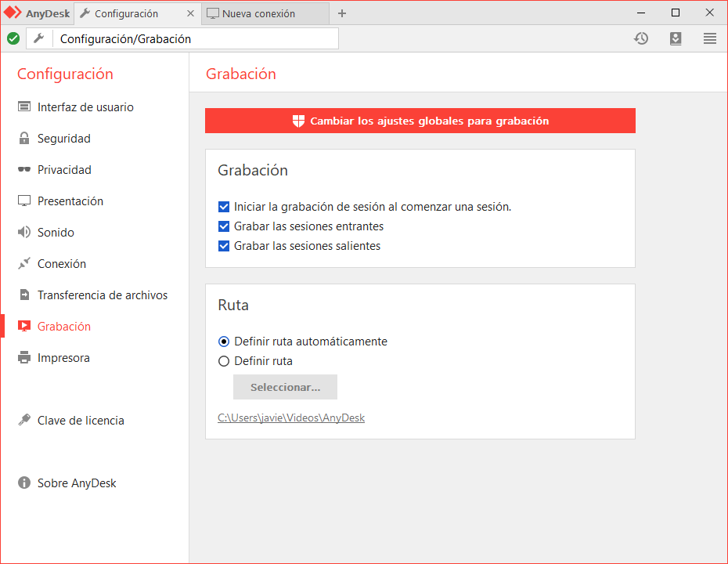Click the Sobre AnyDesk info icon

(24, 483)
